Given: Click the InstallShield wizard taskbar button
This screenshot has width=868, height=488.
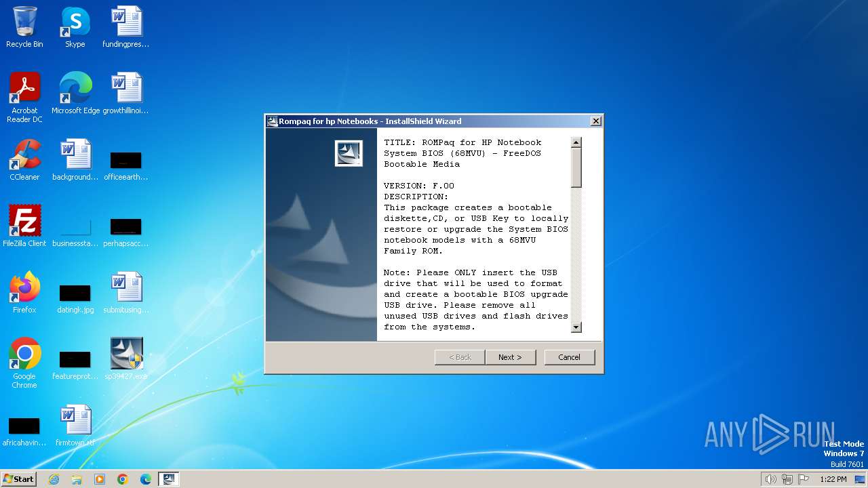Looking at the screenshot, I should coord(169,479).
